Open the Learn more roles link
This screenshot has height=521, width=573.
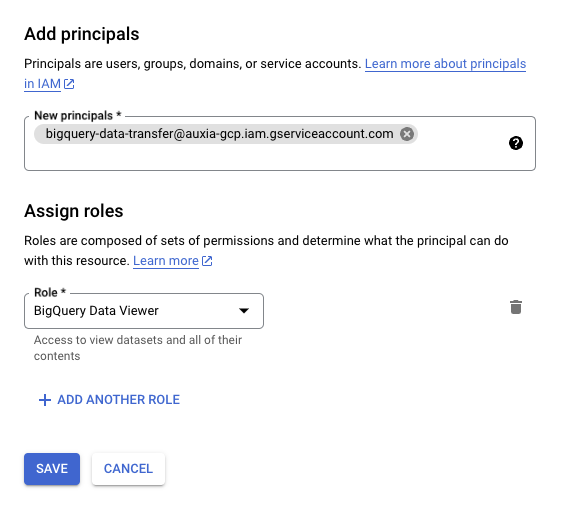(x=166, y=261)
